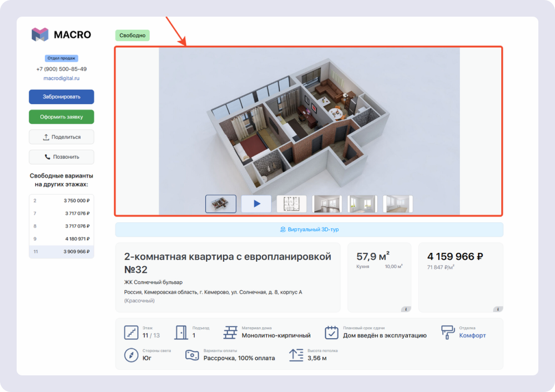This screenshot has height=392, width=555.
Task: Open the first empty room photo thumbnail
Action: pos(326,204)
